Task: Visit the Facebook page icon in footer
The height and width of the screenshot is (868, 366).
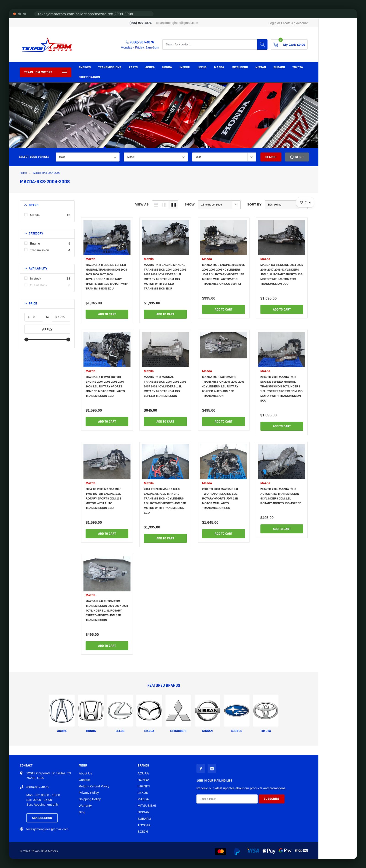Action: 201,769
